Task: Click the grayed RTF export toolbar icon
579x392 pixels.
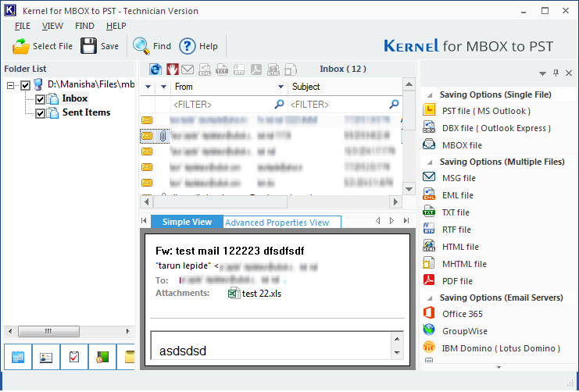Action: click(239, 69)
